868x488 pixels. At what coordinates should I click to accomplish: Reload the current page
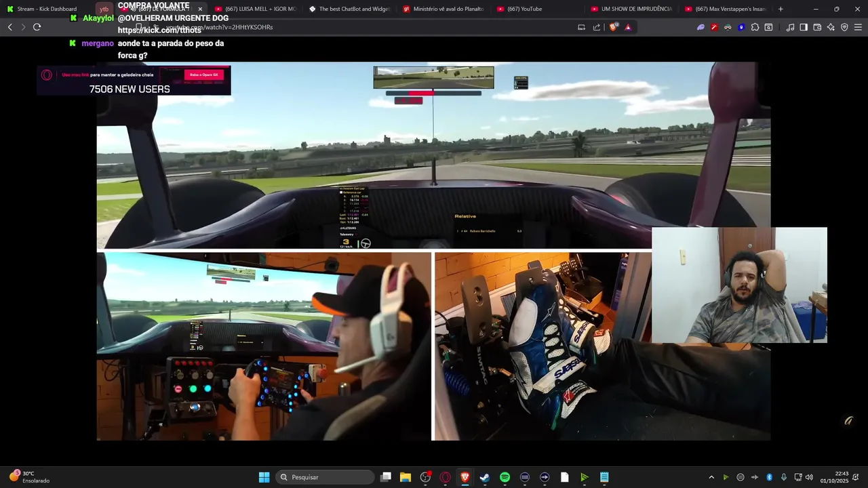point(37,27)
